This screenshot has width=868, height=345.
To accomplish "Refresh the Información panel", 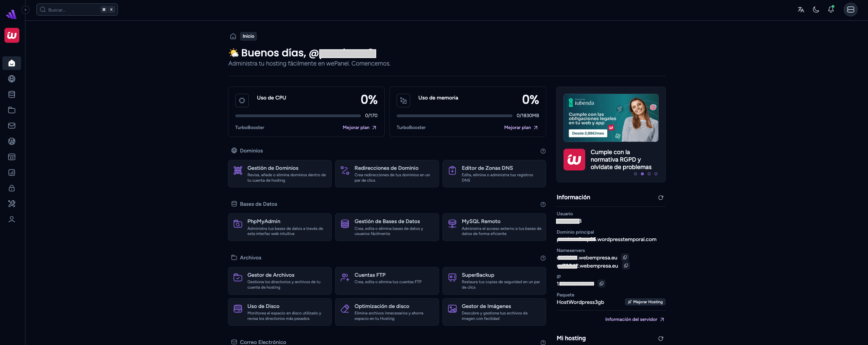I will 661,198.
